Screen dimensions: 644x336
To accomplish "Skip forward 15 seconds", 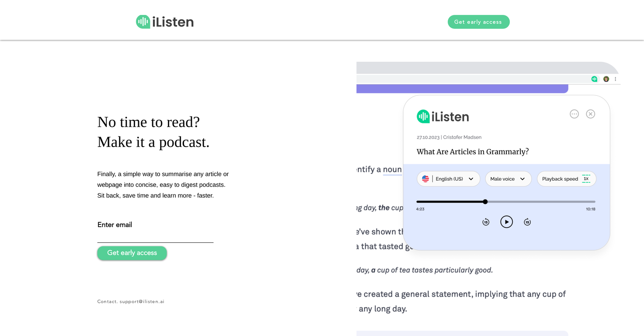I will [527, 222].
